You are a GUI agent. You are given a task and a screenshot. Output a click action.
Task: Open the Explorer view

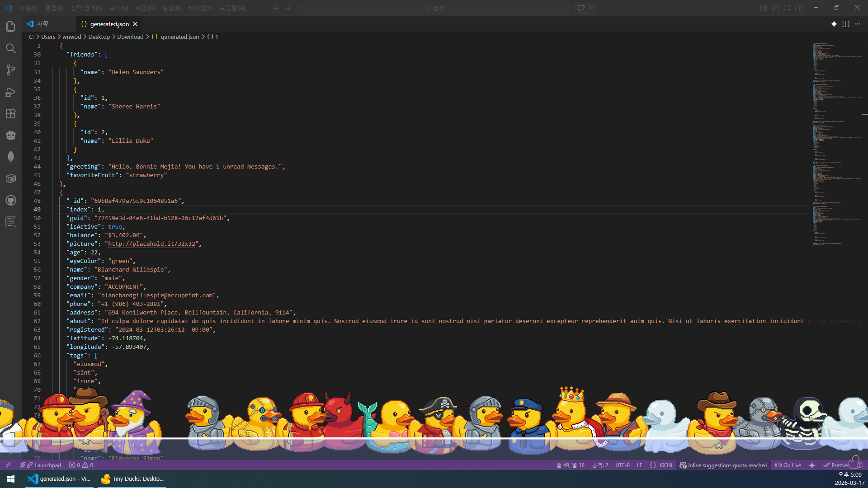click(x=11, y=27)
